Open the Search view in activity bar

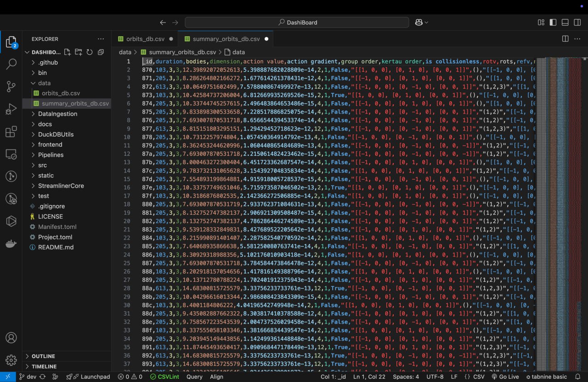11,64
